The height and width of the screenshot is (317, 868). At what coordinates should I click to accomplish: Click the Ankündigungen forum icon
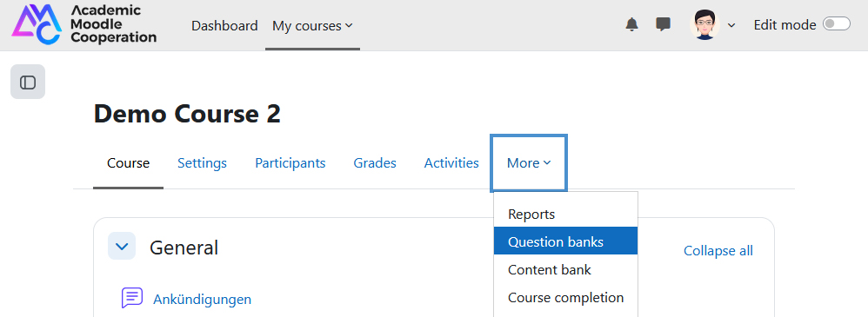click(132, 298)
